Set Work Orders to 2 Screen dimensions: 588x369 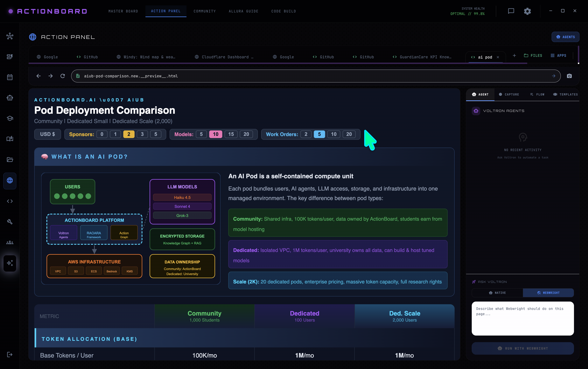306,134
